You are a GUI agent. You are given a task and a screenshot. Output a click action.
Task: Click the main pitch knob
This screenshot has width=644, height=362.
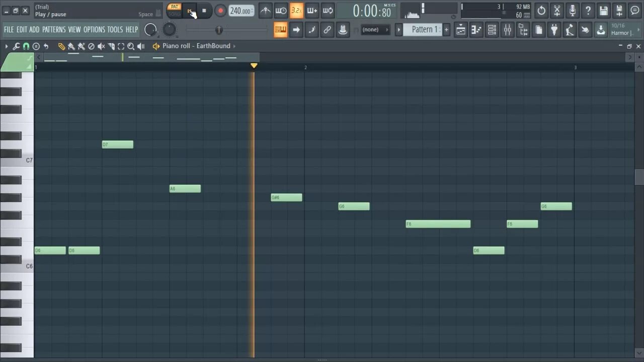170,30
